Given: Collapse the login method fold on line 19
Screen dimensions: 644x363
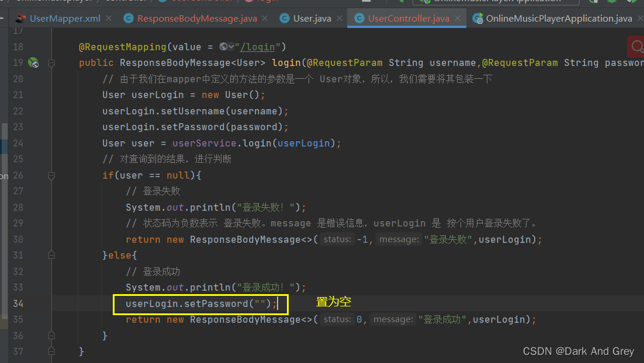Looking at the screenshot, I should click(x=51, y=63).
